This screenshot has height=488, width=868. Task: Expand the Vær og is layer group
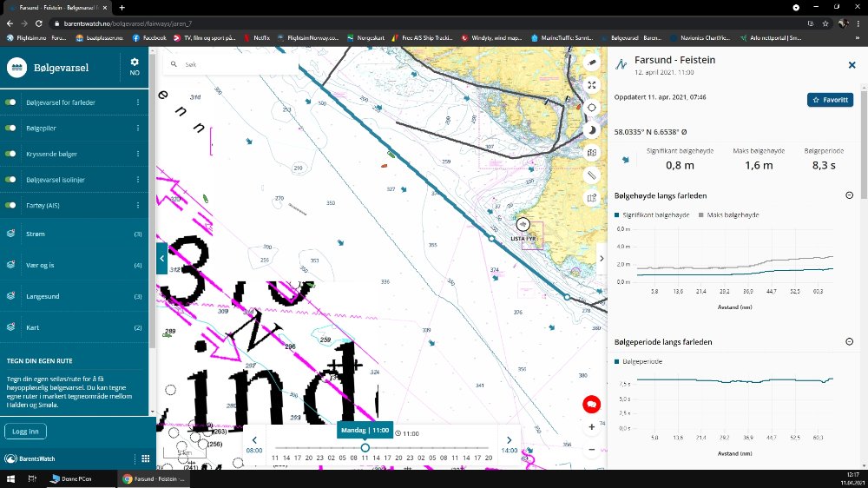[x=74, y=266]
